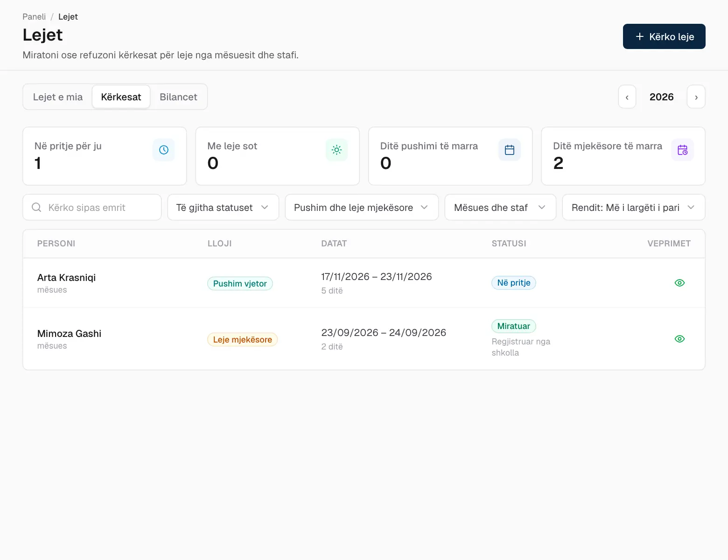Image resolution: width=728 pixels, height=560 pixels.
Task: View Arta Krasniqi's leave request with eye icon
Action: coord(679,283)
